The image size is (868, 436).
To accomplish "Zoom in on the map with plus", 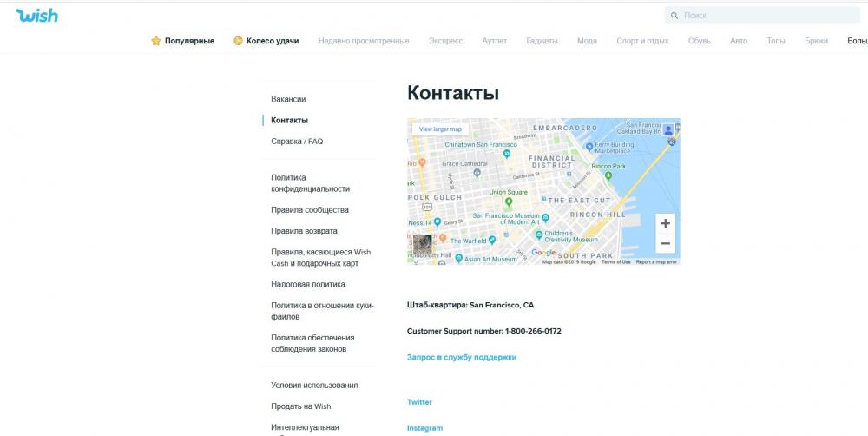I will (x=666, y=223).
